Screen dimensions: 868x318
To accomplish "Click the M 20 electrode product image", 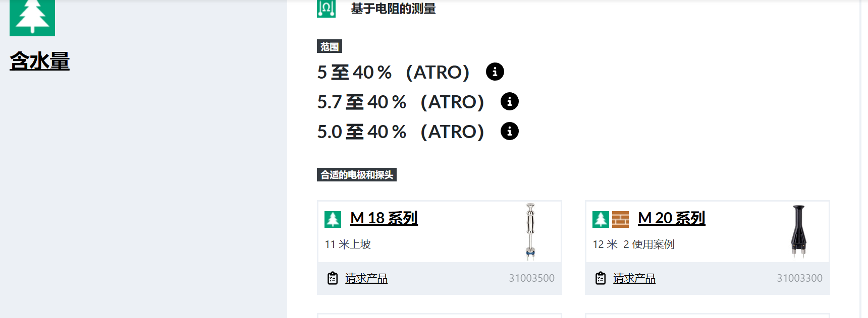I will [798, 232].
